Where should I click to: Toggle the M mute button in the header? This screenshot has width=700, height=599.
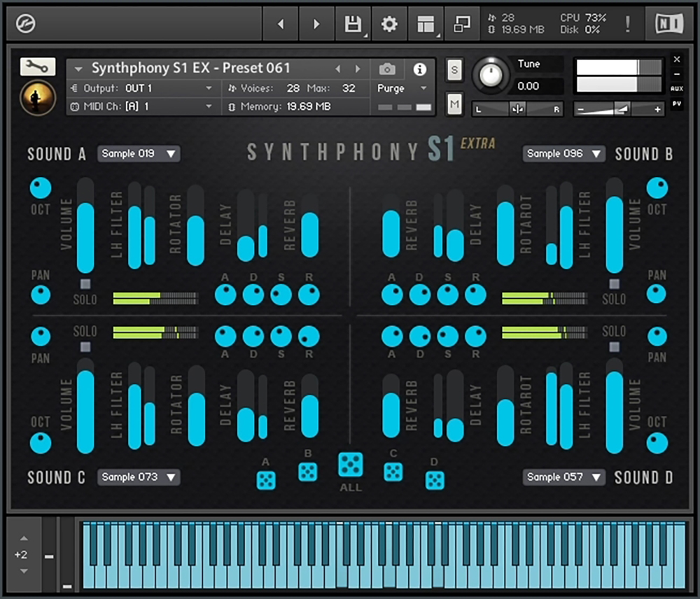pos(454,104)
